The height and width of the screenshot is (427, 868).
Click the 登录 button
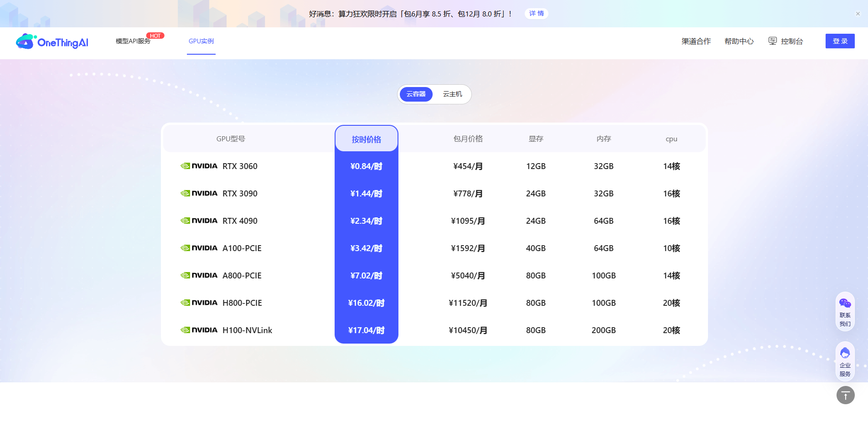840,41
